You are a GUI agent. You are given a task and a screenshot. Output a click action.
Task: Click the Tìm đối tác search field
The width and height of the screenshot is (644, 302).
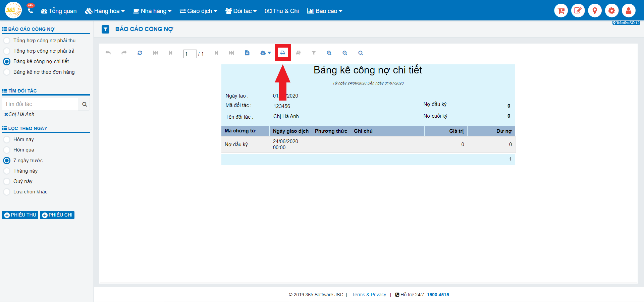pyautogui.click(x=40, y=104)
